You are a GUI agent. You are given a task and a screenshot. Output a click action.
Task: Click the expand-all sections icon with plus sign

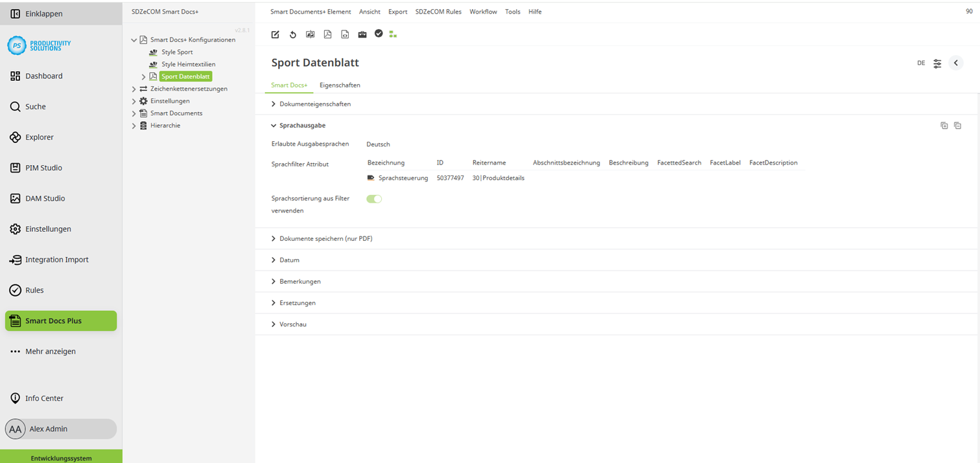[944, 125]
